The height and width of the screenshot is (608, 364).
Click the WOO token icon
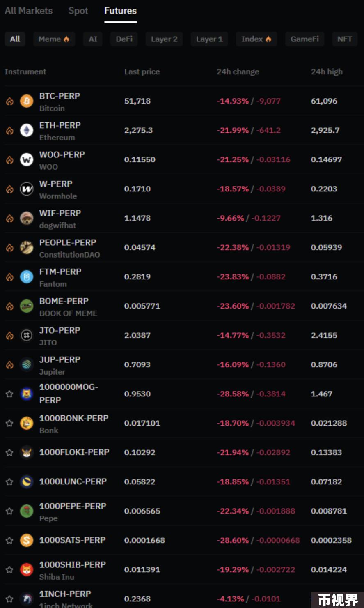(x=27, y=160)
